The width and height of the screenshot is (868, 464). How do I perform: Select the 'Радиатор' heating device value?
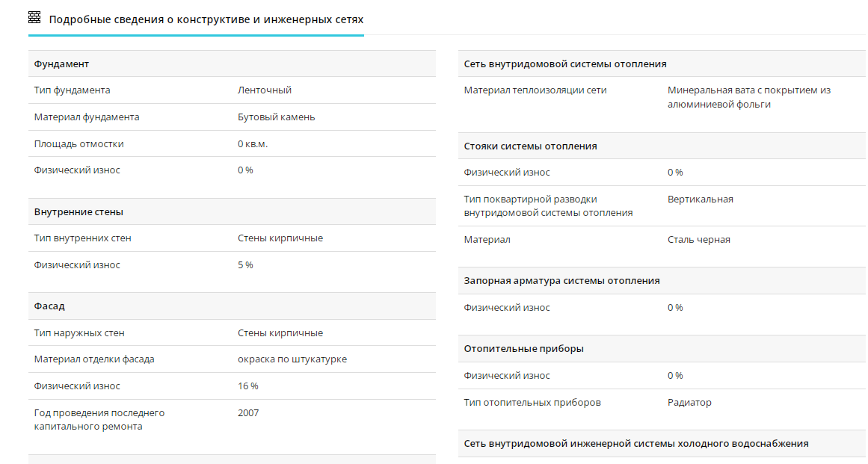689,403
